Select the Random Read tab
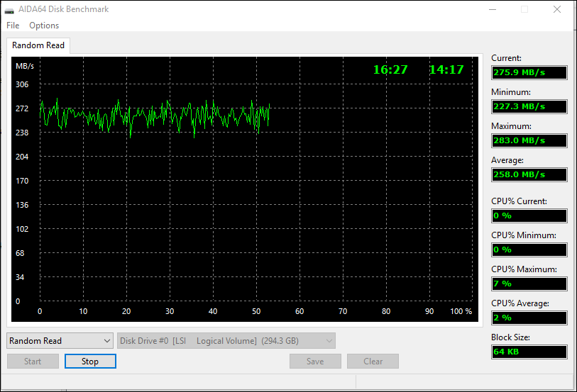The width and height of the screenshot is (577, 392). click(38, 45)
